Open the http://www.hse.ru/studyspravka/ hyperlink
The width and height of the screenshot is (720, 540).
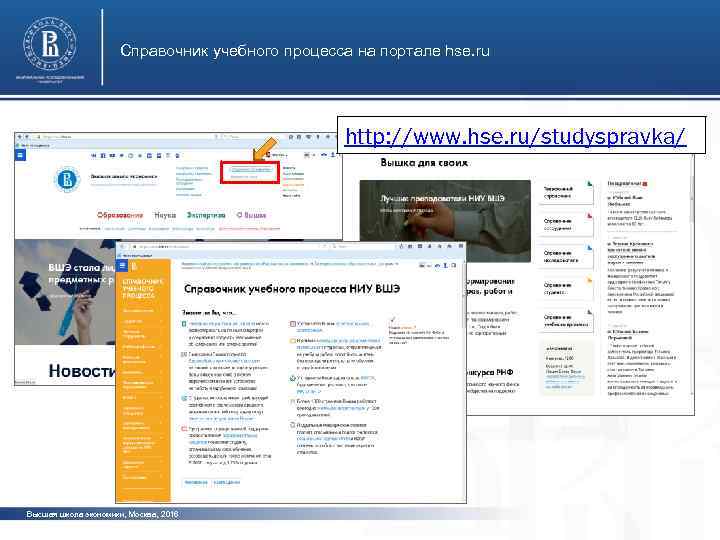[516, 136]
